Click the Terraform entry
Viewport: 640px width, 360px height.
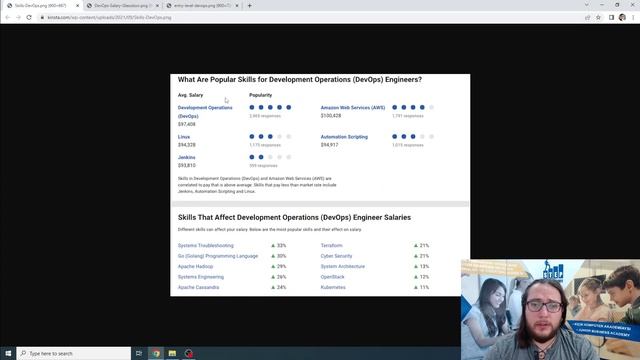[x=331, y=245]
